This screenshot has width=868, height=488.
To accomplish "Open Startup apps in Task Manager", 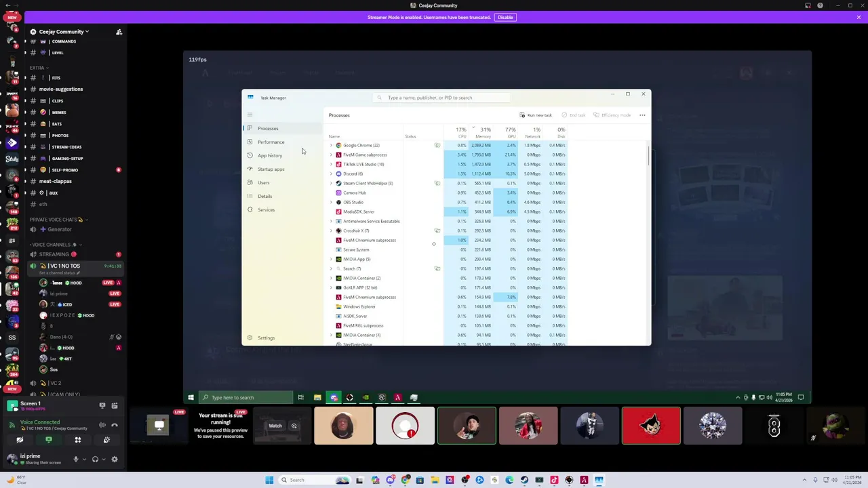I will (x=281, y=169).
